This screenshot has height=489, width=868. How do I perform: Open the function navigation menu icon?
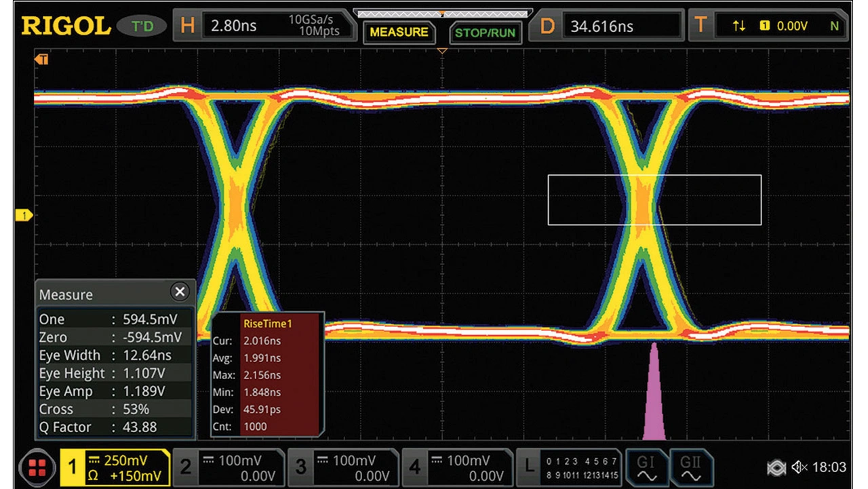click(x=37, y=467)
